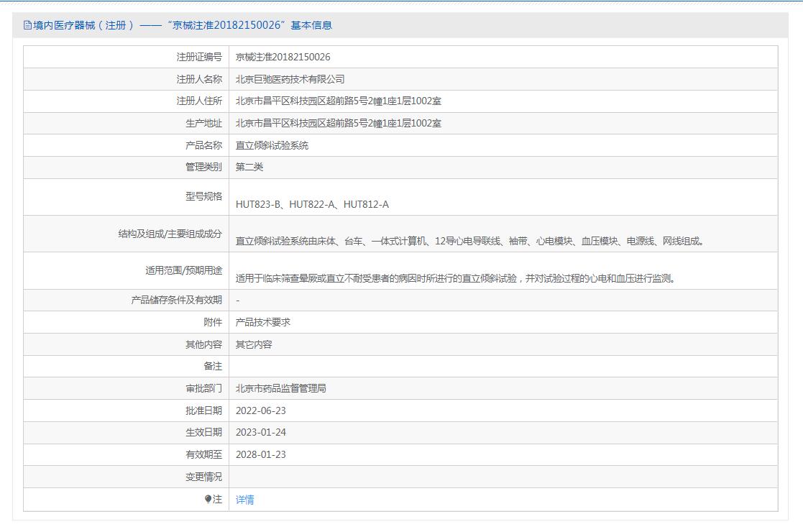Screen dimensions: 803x532
Task: Click the model spec text HUT823-B、HUT822-A、HUT812-A
Action: click(x=312, y=204)
